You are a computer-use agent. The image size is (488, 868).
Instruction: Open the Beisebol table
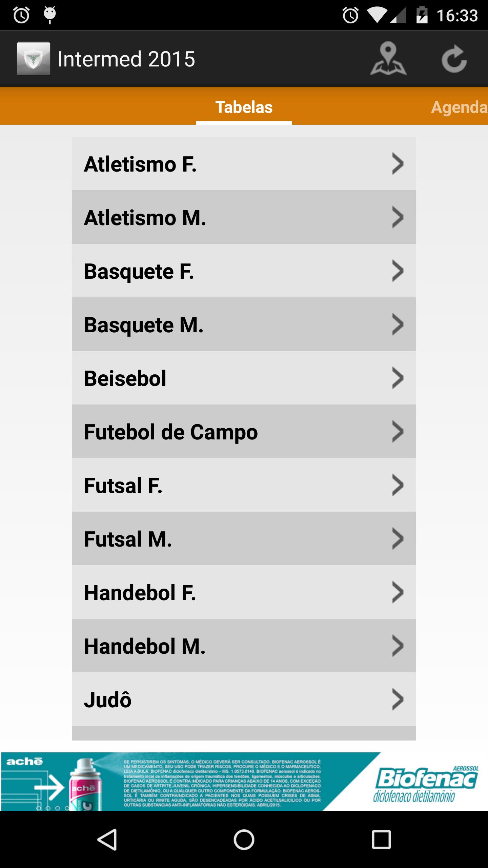tap(243, 378)
